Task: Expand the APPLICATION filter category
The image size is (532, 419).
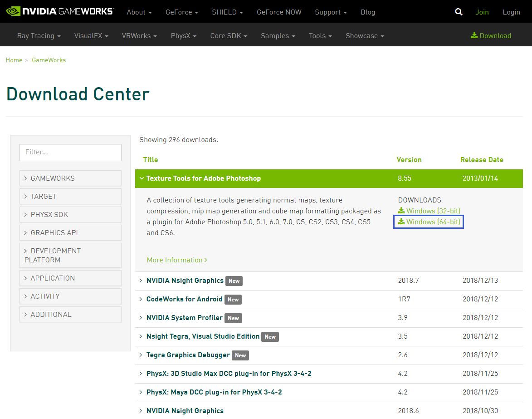Action: click(x=71, y=278)
